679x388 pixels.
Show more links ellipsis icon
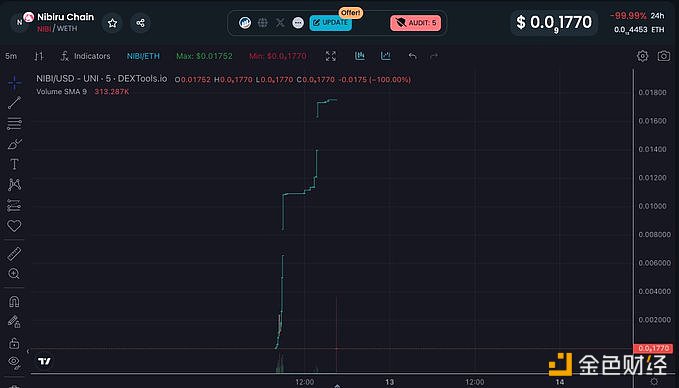coord(298,23)
